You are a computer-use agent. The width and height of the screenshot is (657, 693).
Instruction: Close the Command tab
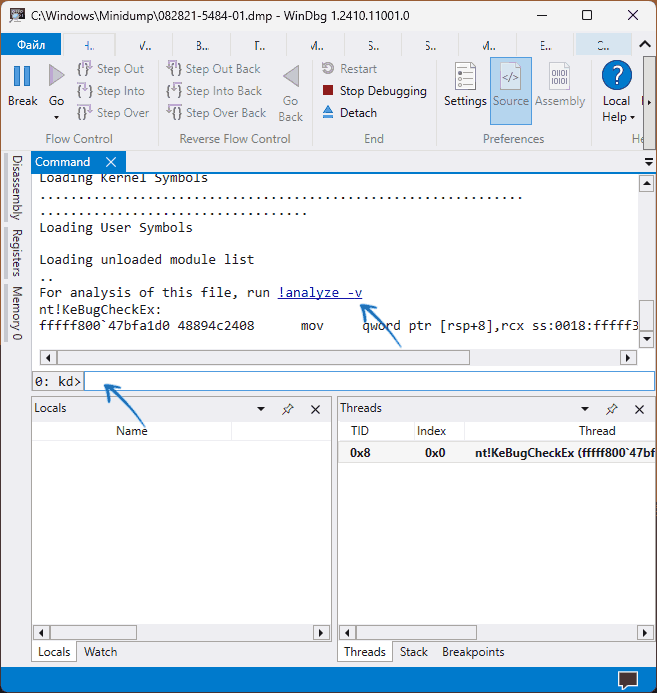[111, 162]
